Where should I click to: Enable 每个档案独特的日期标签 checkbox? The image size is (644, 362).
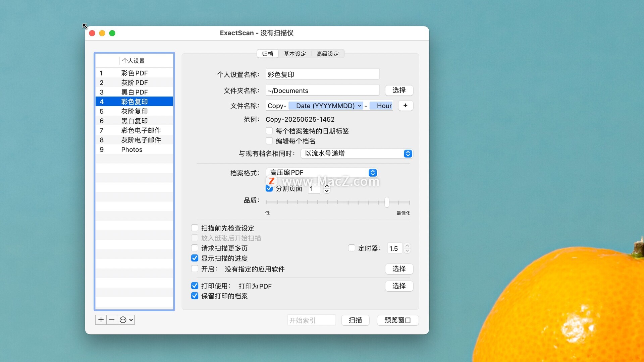coord(269,131)
